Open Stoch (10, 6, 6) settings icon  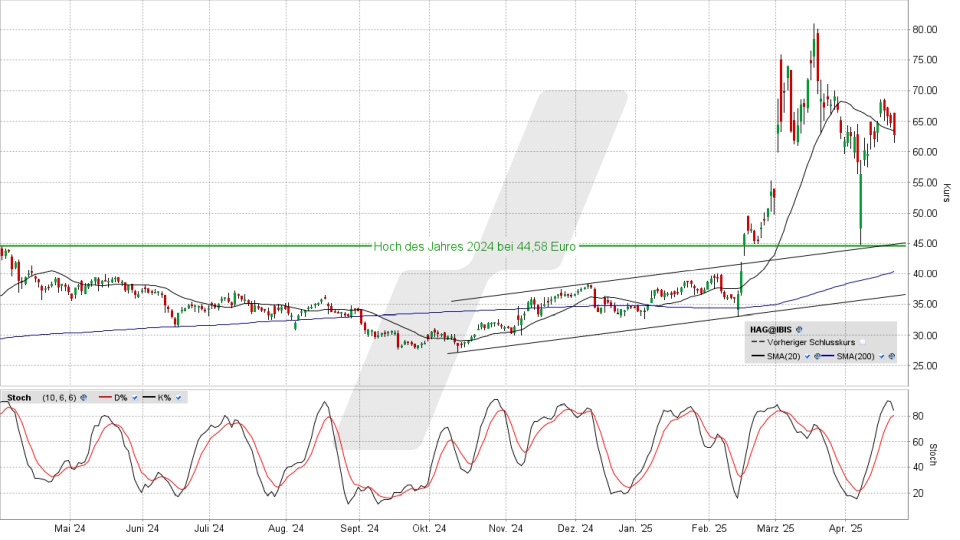click(84, 398)
